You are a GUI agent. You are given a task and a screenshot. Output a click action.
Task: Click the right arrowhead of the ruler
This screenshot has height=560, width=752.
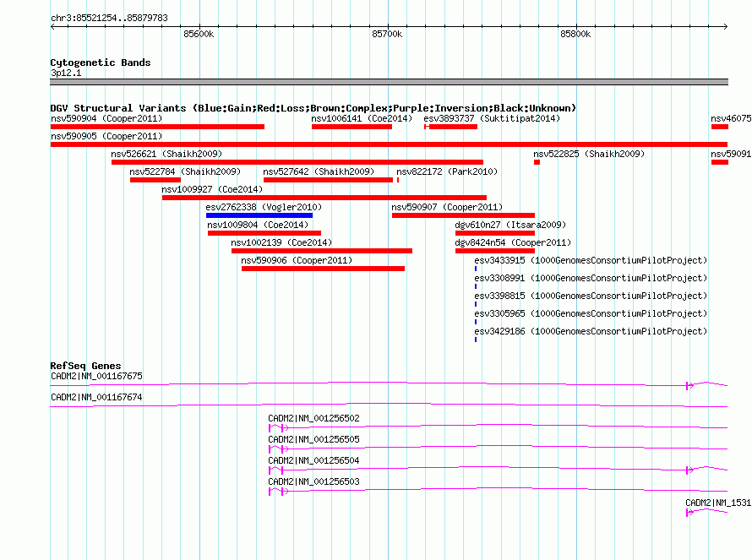click(725, 26)
